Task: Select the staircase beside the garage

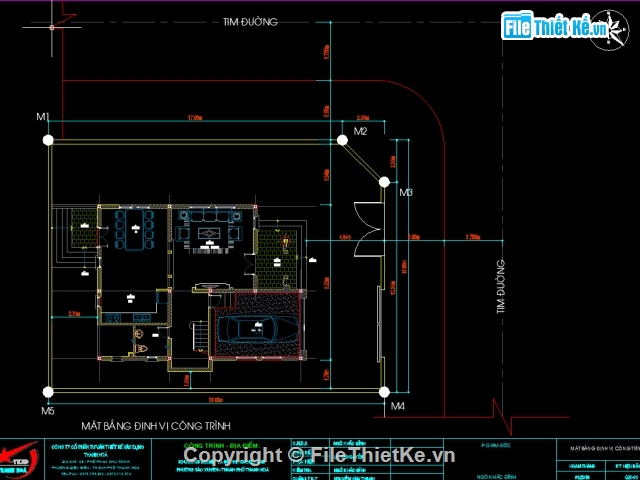Action: point(200,336)
